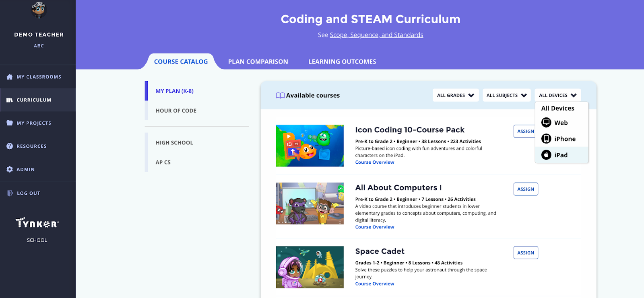Go to My Classrooms in sidebar
Viewport: 644px width, 298px height.
click(x=38, y=77)
